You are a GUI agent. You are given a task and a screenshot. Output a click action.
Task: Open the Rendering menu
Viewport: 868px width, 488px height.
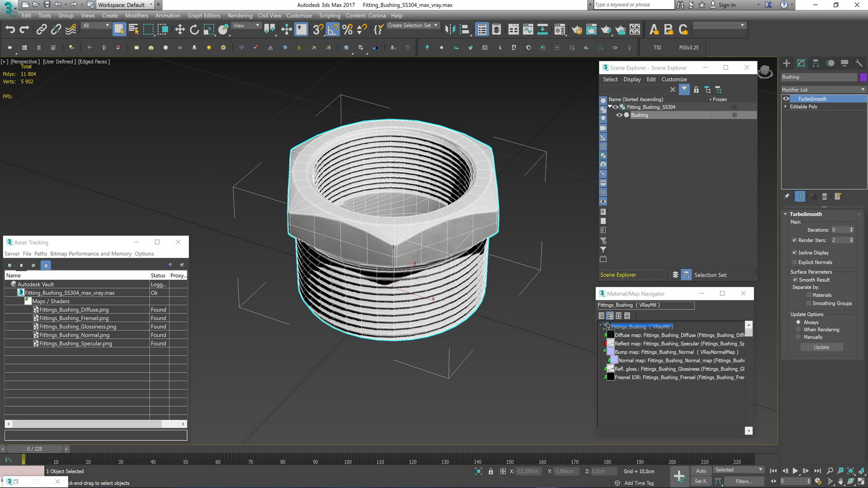(240, 15)
